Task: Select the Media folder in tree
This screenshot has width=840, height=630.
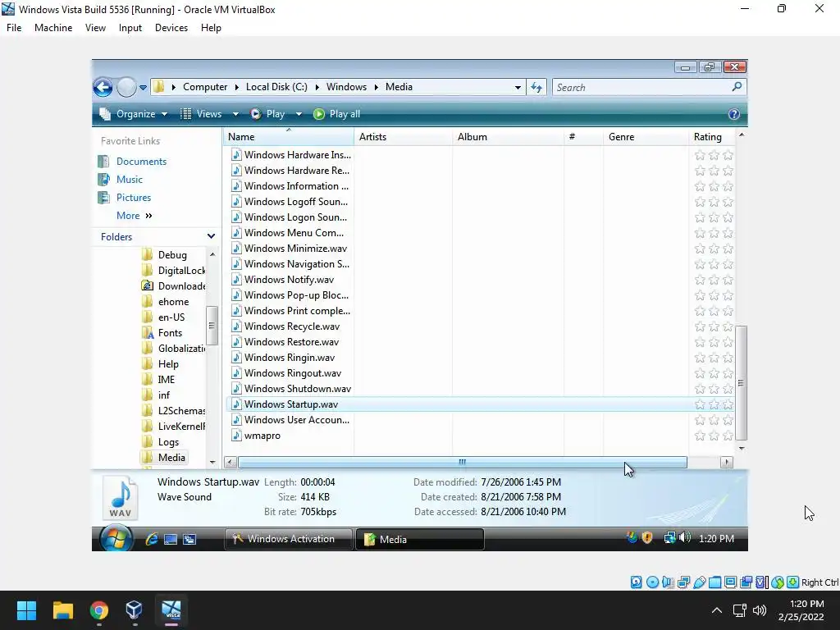Action: pyautogui.click(x=171, y=458)
